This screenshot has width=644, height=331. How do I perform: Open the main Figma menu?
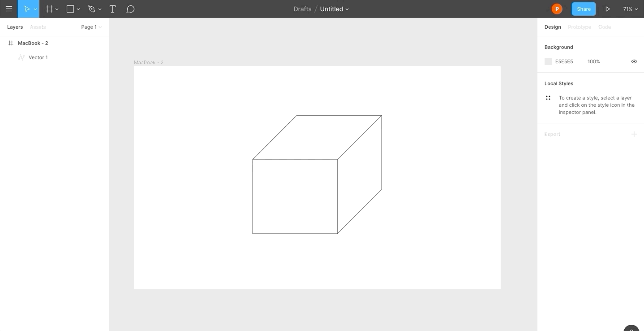9,9
